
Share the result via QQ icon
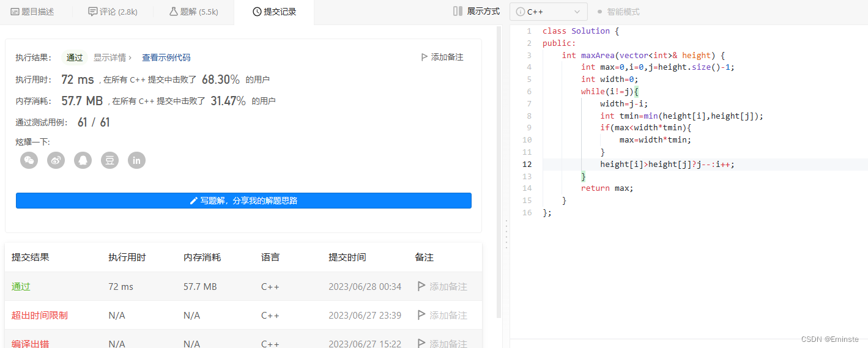[83, 160]
